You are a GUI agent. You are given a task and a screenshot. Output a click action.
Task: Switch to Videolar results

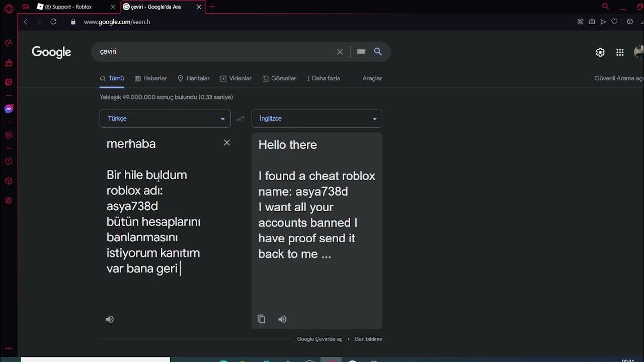pyautogui.click(x=236, y=78)
